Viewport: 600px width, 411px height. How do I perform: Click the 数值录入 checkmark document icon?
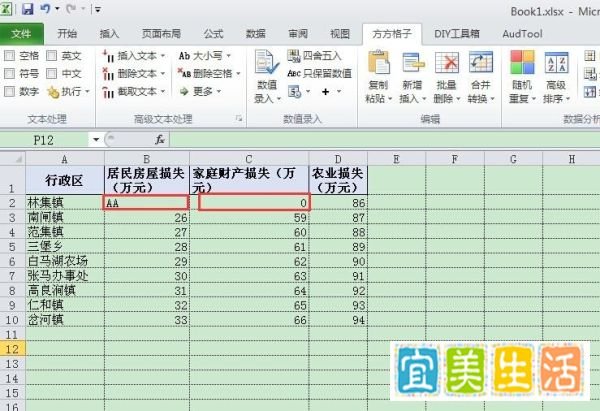(266, 62)
